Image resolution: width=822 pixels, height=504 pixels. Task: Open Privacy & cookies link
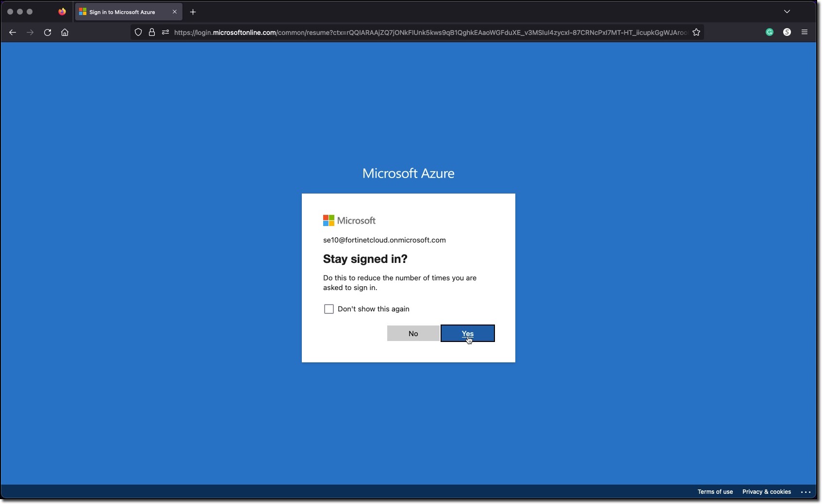[766, 491]
